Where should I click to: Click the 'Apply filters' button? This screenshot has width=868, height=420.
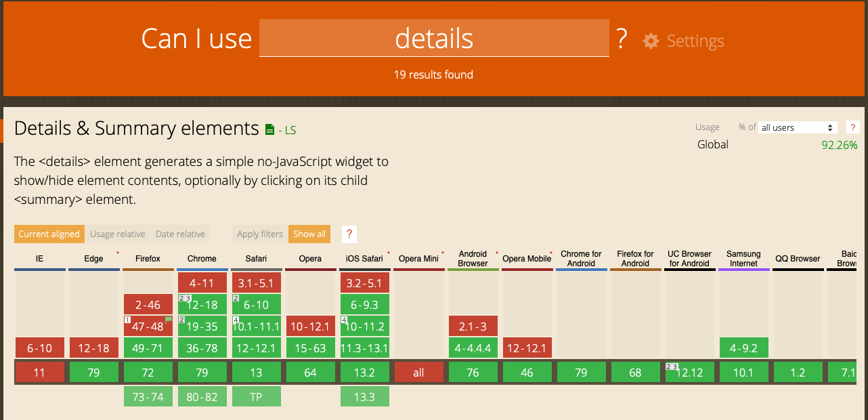260,234
